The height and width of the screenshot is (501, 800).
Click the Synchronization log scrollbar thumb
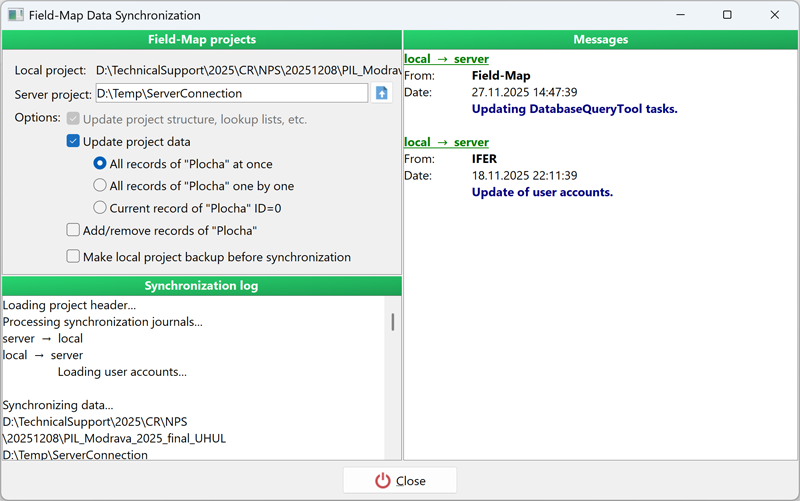392,322
